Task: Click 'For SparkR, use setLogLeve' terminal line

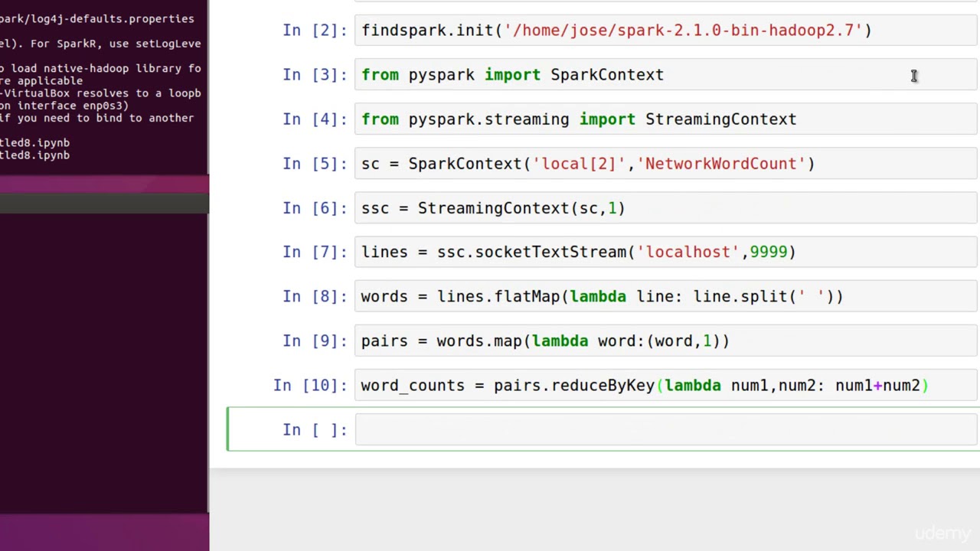Action: [100, 44]
